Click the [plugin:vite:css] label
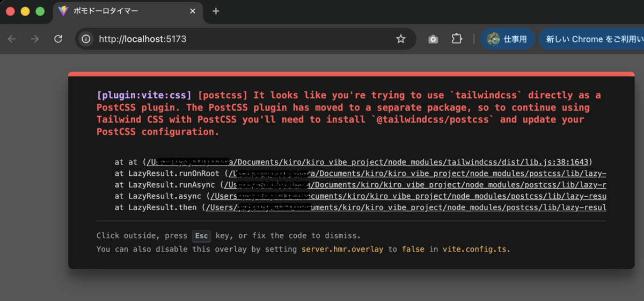The height and width of the screenshot is (301, 644). click(x=144, y=95)
